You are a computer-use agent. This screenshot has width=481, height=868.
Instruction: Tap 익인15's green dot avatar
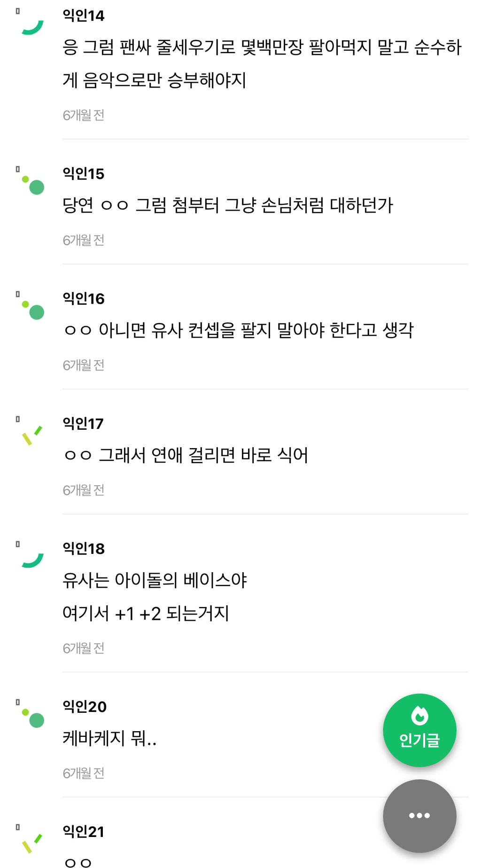[x=33, y=185]
